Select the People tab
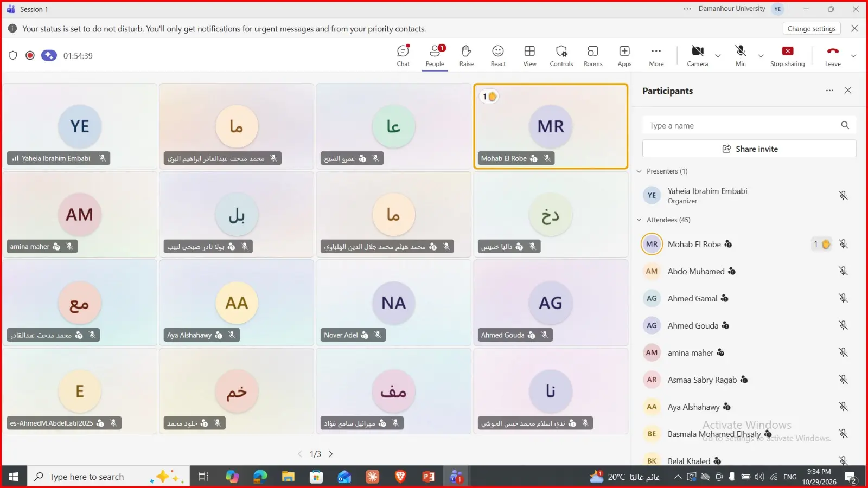The height and width of the screenshot is (488, 868). coord(435,56)
